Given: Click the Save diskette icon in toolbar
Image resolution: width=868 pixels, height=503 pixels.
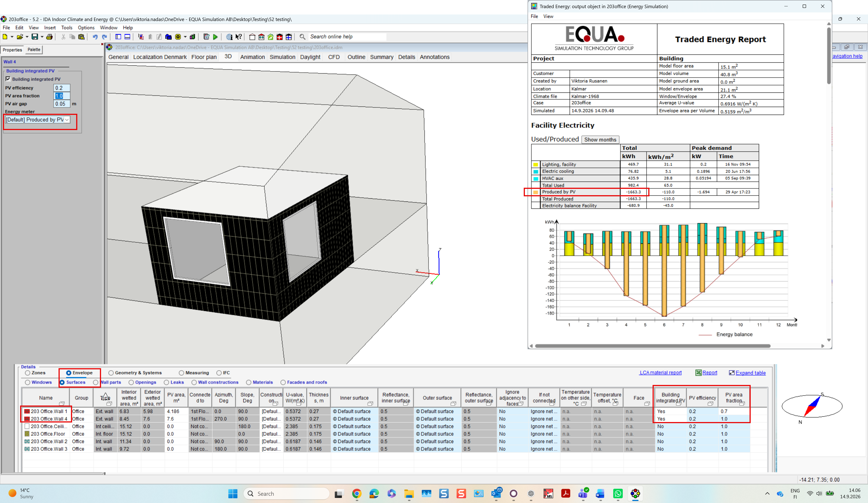Looking at the screenshot, I should click(35, 37).
